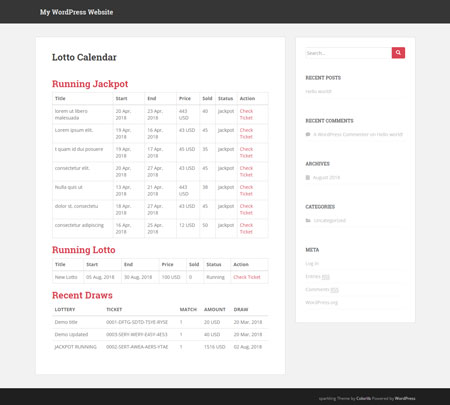
Task: Click the red search magnifier button
Action: (398, 53)
